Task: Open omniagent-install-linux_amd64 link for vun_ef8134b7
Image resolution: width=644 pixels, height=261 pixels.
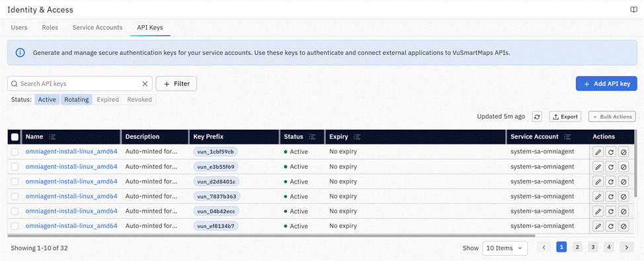Action: 71,226
